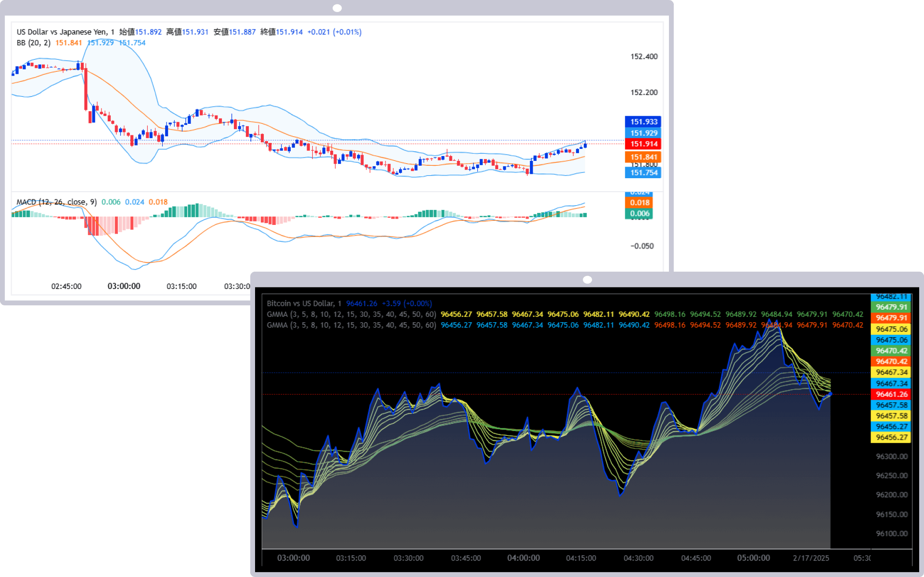Click 04:15:00 on the Bitcoin time axis

581,558
